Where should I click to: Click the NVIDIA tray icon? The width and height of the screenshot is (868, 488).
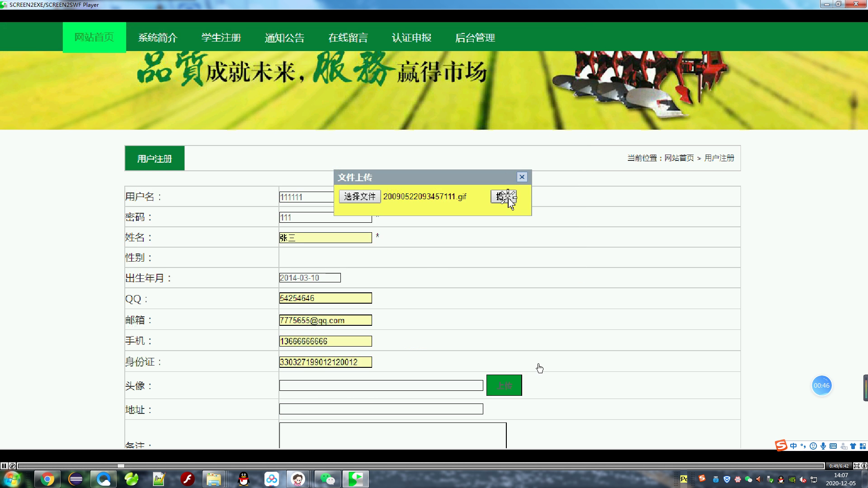coord(792,479)
